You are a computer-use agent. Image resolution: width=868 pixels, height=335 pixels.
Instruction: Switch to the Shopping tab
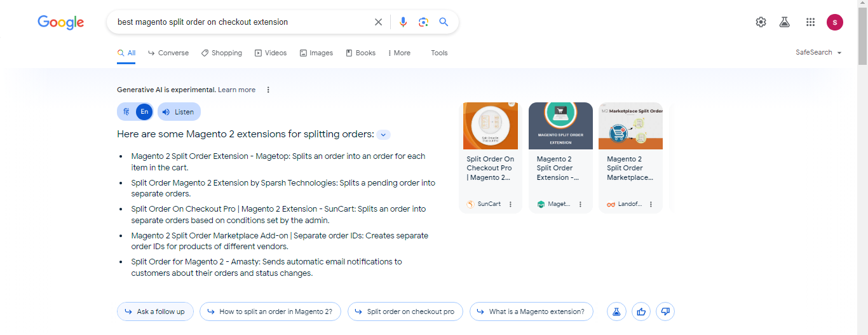tap(222, 53)
